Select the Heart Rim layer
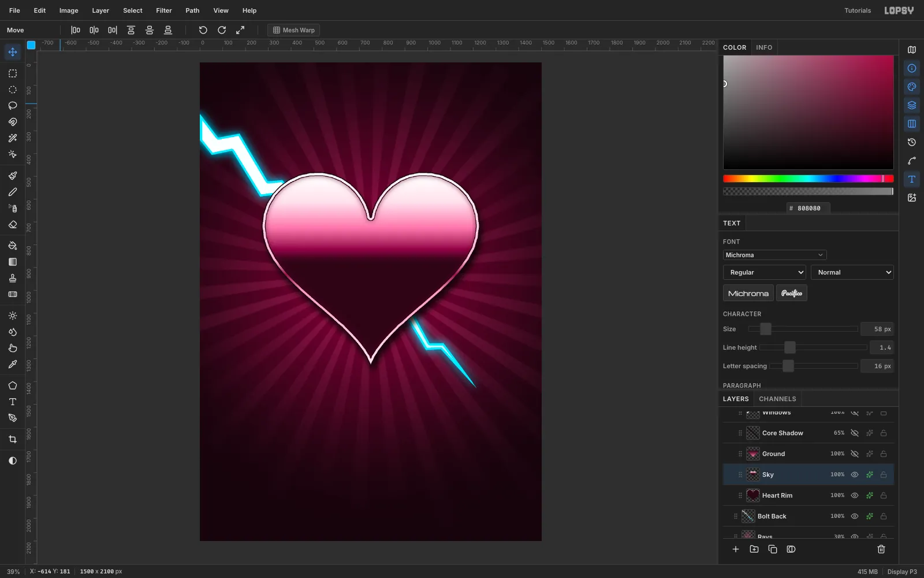The height and width of the screenshot is (578, 924). click(x=808, y=495)
